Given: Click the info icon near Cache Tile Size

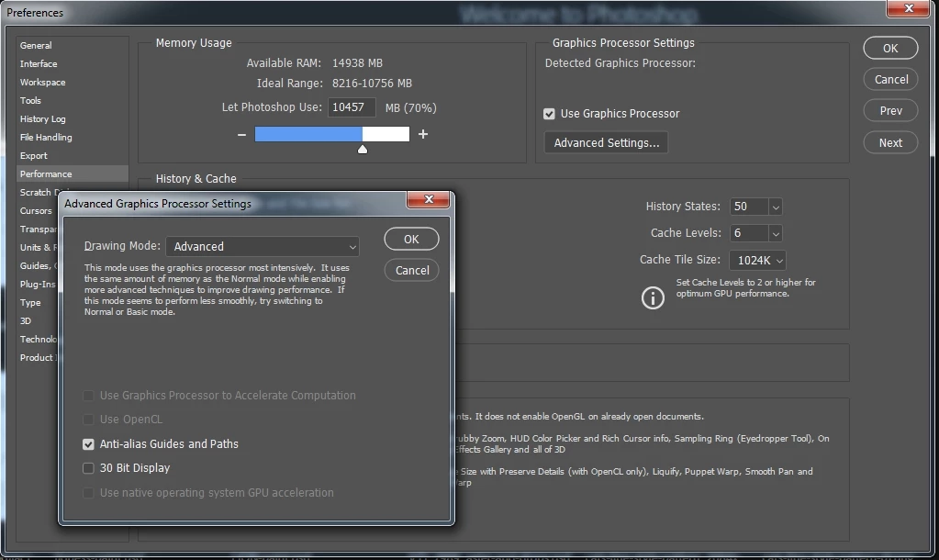Looking at the screenshot, I should 653,297.
